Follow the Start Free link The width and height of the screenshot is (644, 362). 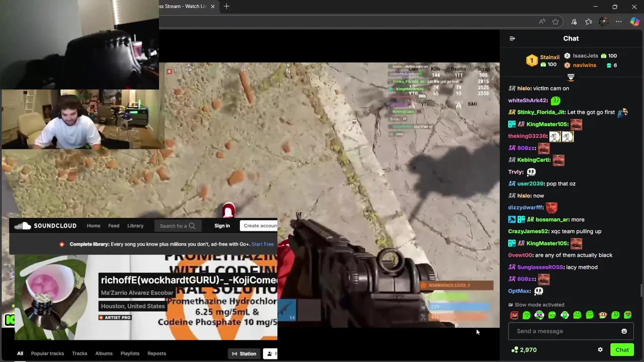(x=263, y=244)
